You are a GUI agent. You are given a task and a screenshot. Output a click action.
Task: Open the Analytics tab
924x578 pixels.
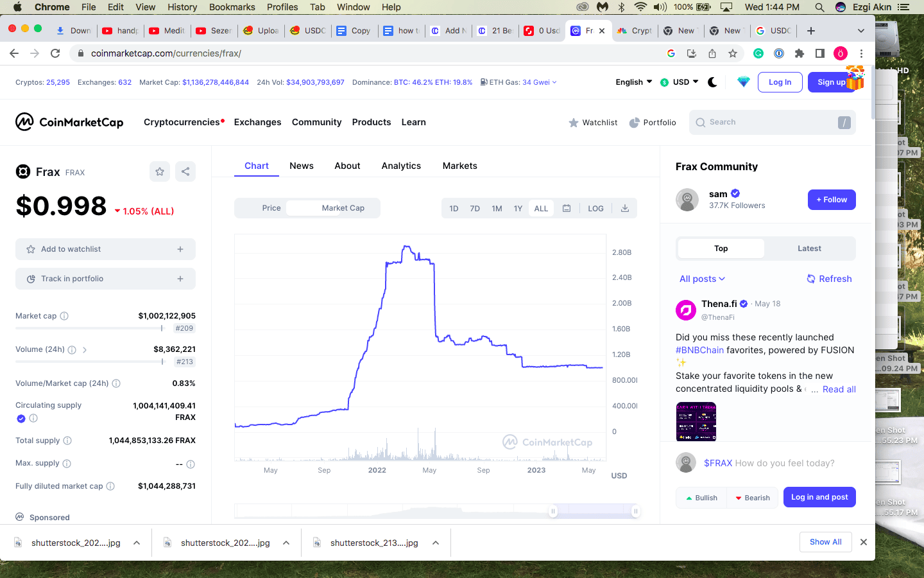[401, 166]
